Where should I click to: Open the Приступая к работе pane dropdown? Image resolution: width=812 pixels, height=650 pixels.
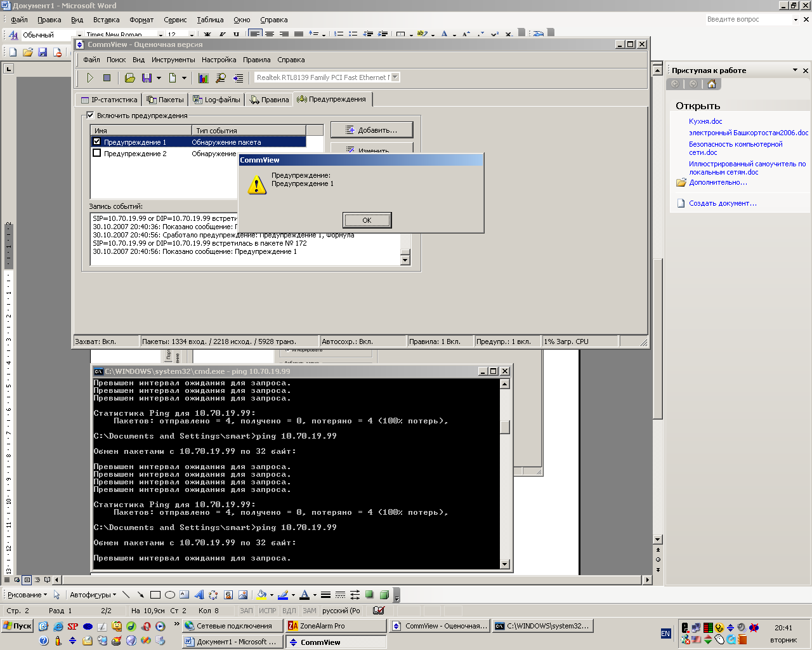click(795, 70)
